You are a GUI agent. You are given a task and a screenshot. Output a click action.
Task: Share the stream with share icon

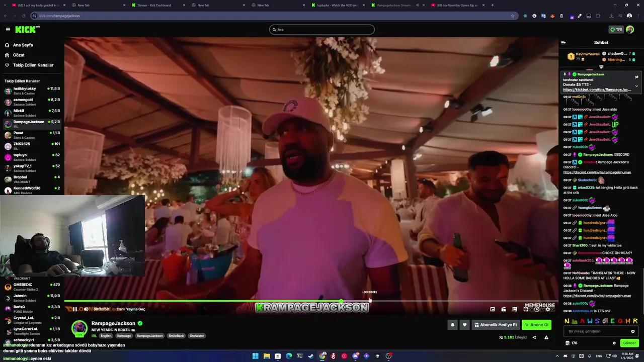click(534, 337)
